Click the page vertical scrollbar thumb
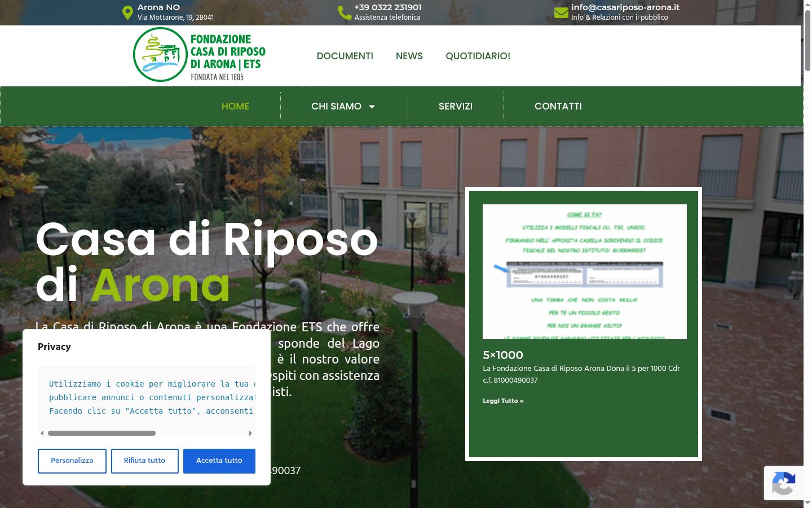The image size is (812, 508). point(807,41)
